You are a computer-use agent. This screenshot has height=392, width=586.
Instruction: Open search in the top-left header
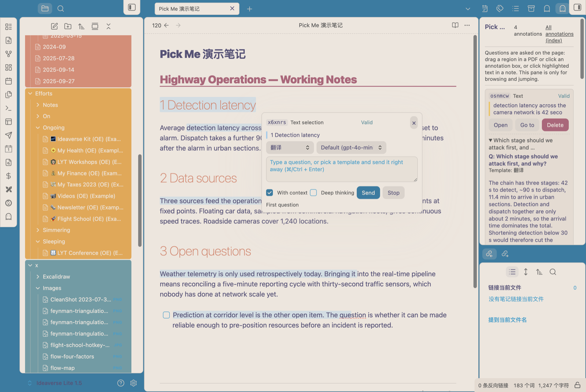tap(61, 8)
